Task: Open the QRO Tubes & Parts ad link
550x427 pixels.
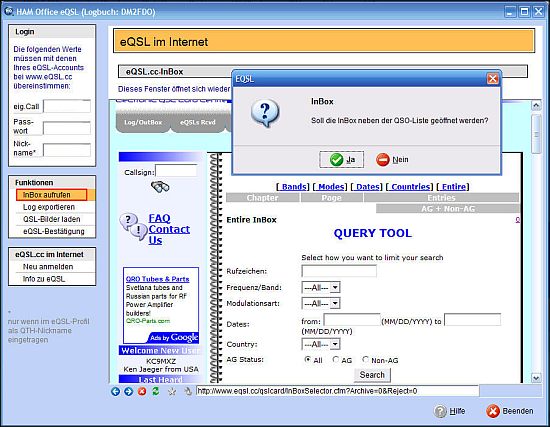Action: pyautogui.click(x=157, y=279)
